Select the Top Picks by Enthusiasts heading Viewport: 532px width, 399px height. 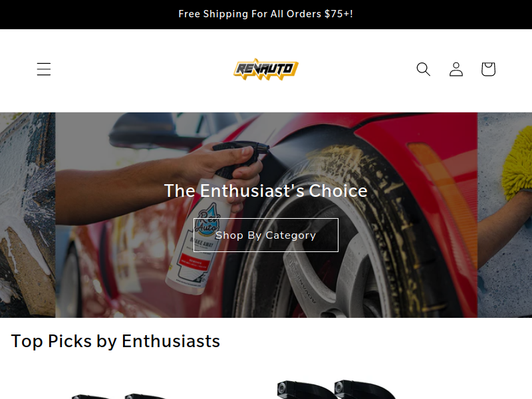pos(115,341)
